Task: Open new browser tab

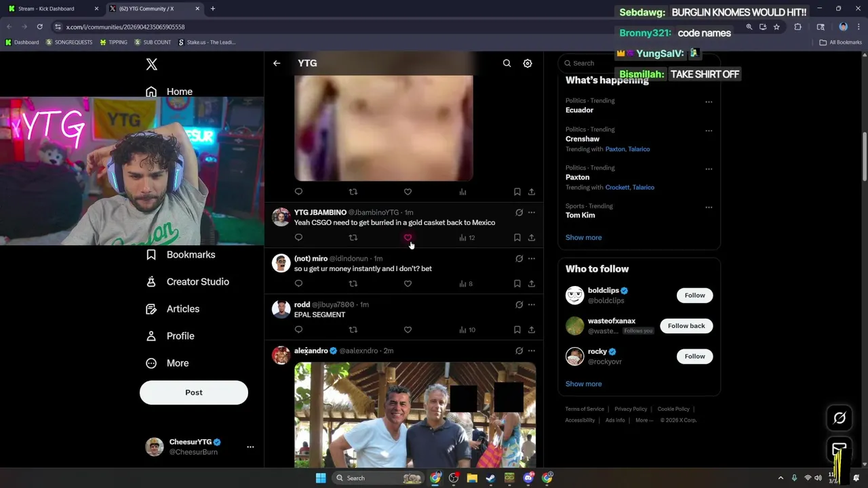Action: pos(213,9)
